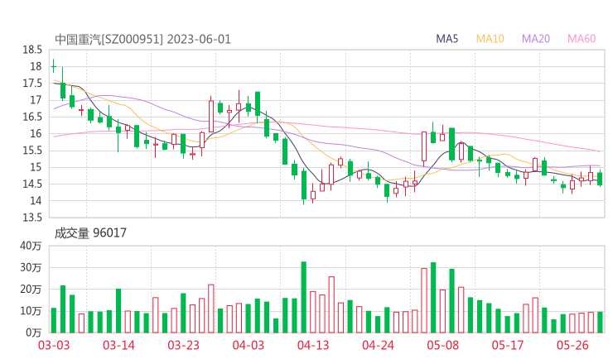Click the first green volume bar above 03-03

click(54, 320)
